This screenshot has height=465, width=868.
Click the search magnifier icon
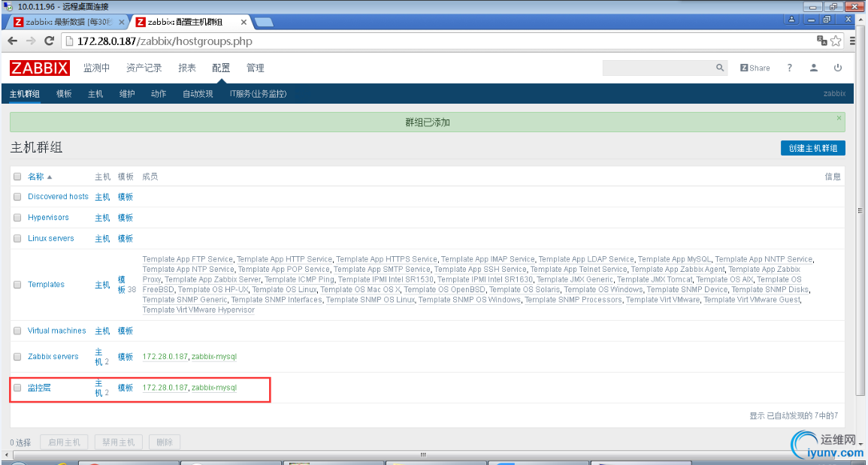point(720,68)
